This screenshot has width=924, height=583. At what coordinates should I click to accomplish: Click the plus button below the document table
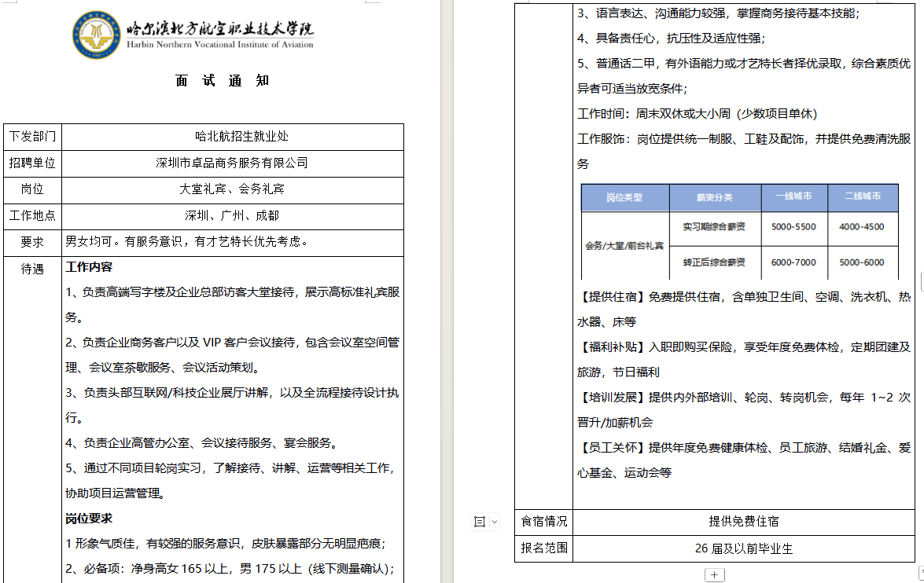[714, 574]
